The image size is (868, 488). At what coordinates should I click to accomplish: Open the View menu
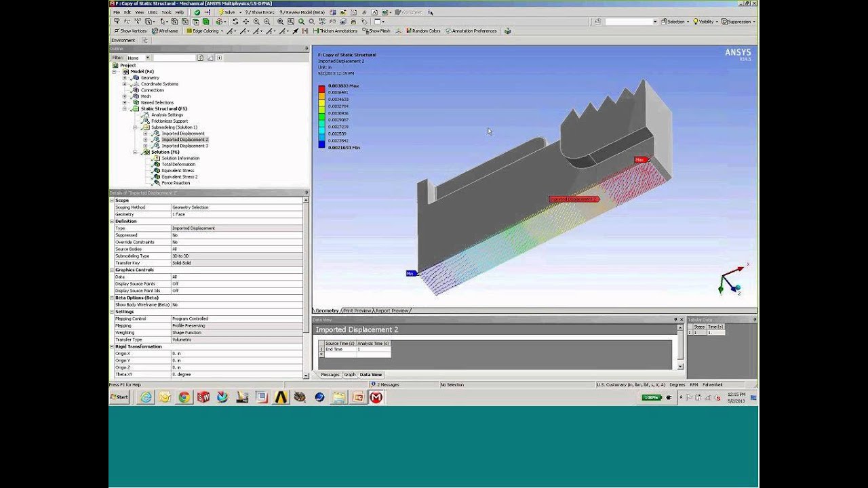tap(139, 12)
